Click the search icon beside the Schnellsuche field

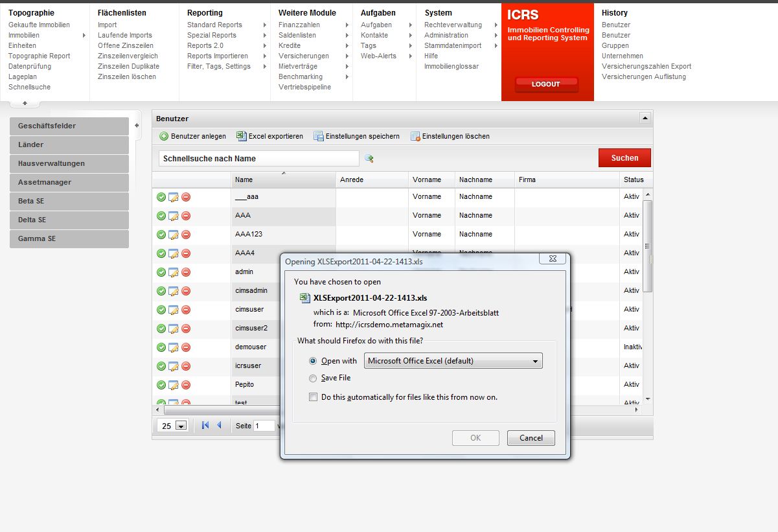369,158
